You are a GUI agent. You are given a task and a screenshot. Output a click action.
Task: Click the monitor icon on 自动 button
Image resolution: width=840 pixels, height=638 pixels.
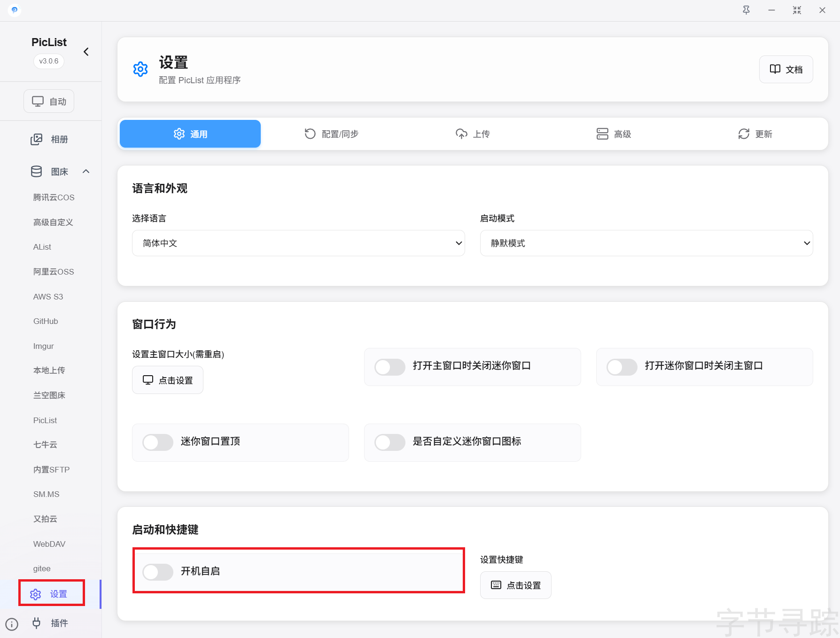pyautogui.click(x=38, y=101)
